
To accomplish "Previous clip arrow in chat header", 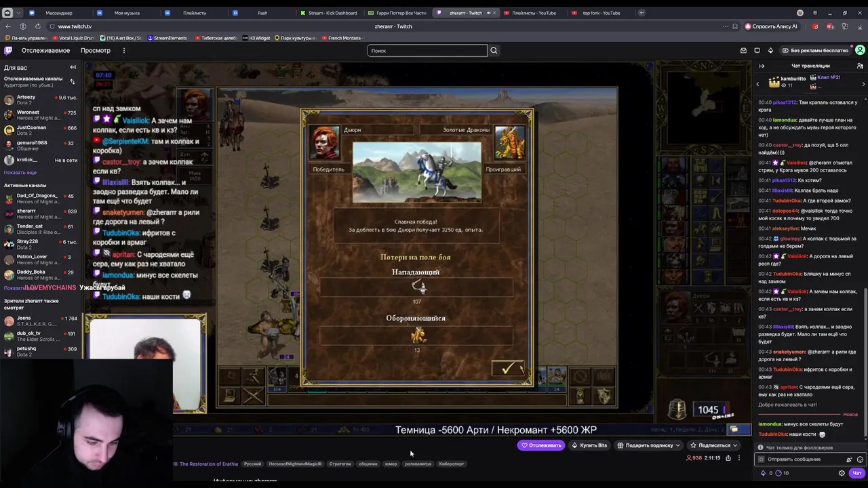I will 758,84.
